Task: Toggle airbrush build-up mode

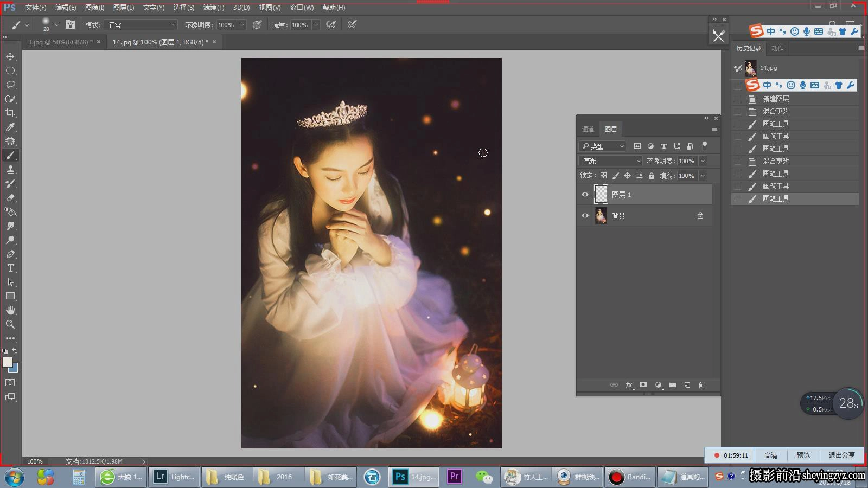Action: [331, 24]
